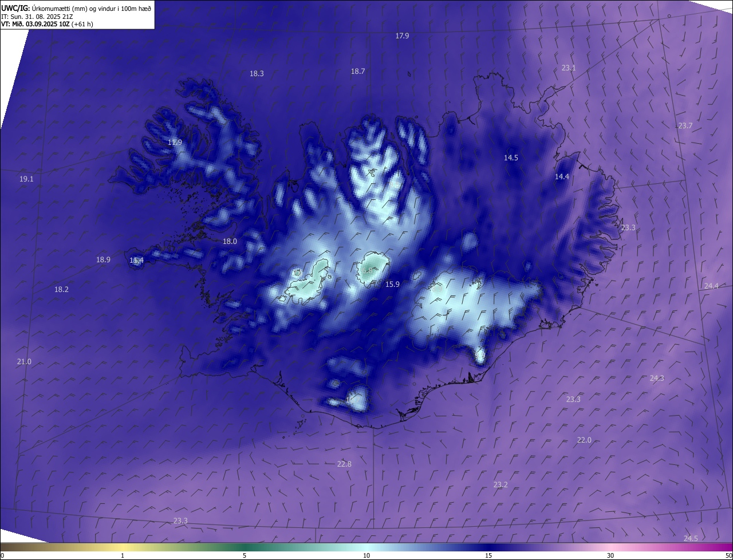Click the color scale tick labeled 10
Image resolution: width=733 pixels, height=560 pixels.
point(366,555)
